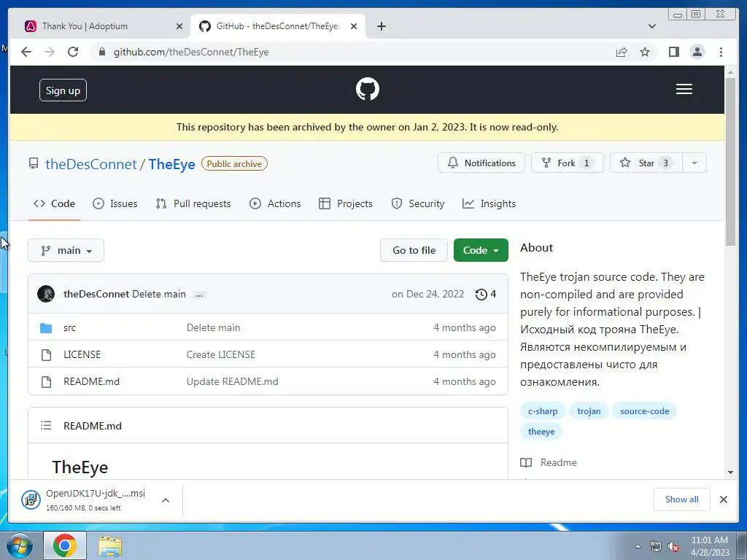
Task: Reload the page with the refresh icon
Action: (x=73, y=52)
